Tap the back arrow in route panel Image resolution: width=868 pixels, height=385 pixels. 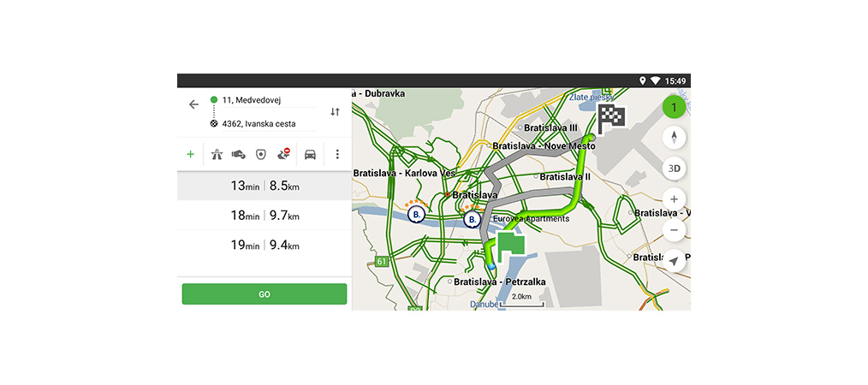(x=193, y=104)
